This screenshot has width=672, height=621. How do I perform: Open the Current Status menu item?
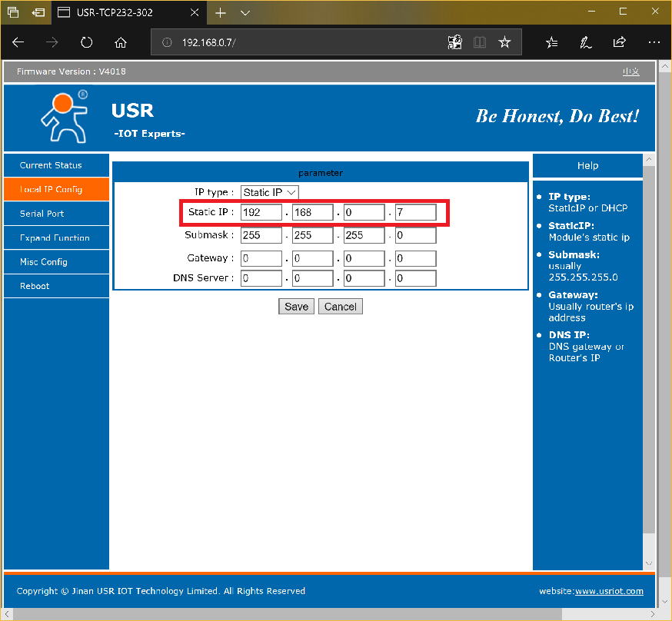57,165
